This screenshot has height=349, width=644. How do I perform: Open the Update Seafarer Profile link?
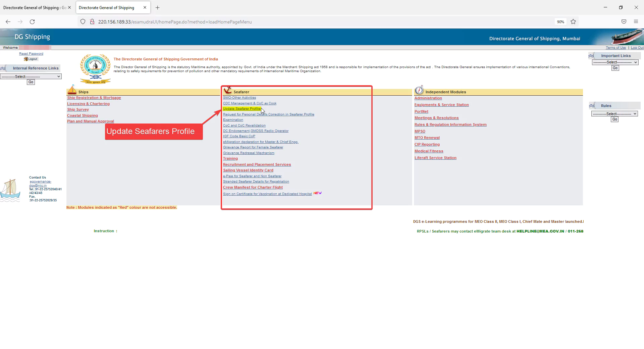[241, 109]
